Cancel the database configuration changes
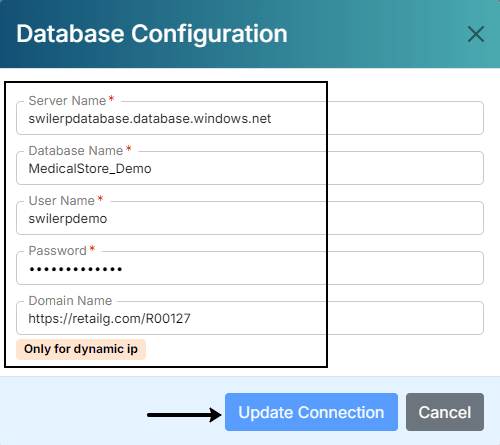 click(445, 412)
